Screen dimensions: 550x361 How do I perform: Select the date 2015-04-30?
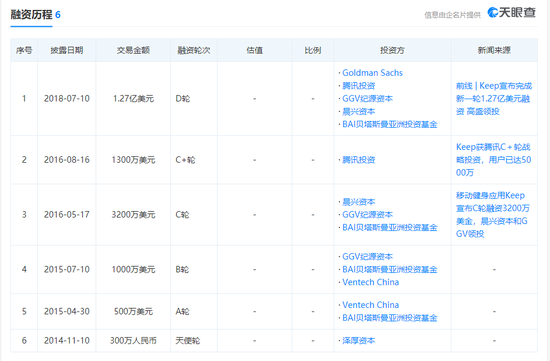(x=67, y=312)
